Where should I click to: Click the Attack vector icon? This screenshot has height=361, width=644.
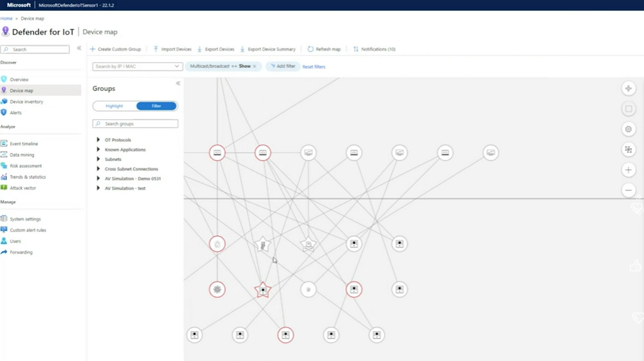4,188
